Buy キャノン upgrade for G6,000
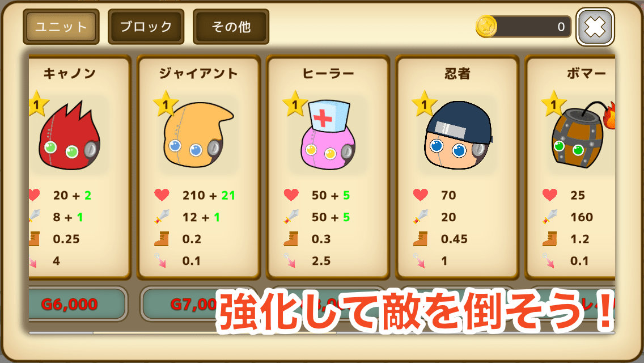 pyautogui.click(x=77, y=304)
